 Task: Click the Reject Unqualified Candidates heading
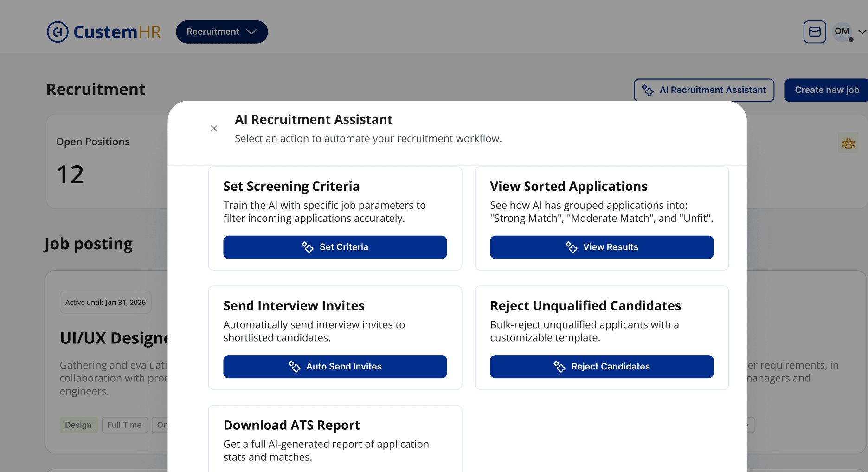tap(585, 306)
